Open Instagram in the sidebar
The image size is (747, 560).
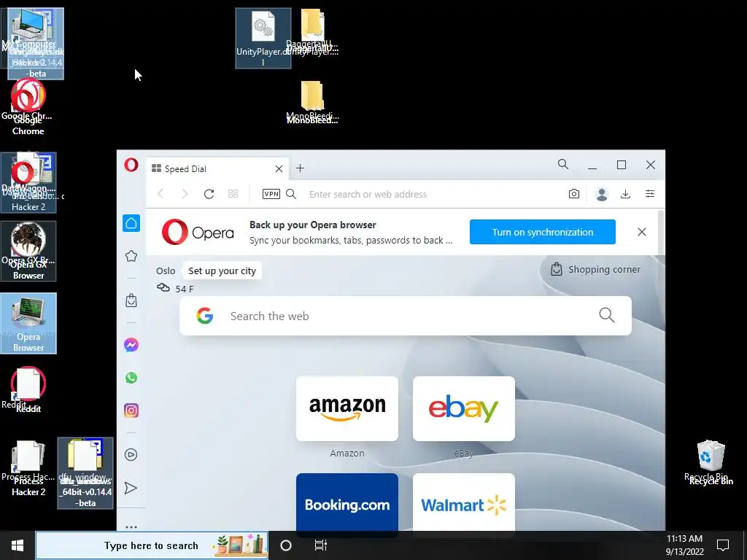pyautogui.click(x=131, y=411)
